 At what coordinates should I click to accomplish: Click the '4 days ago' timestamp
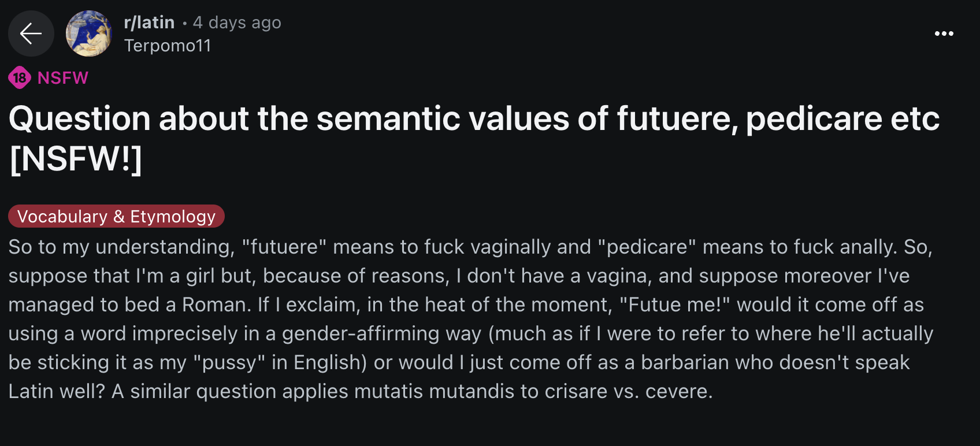[x=237, y=23]
